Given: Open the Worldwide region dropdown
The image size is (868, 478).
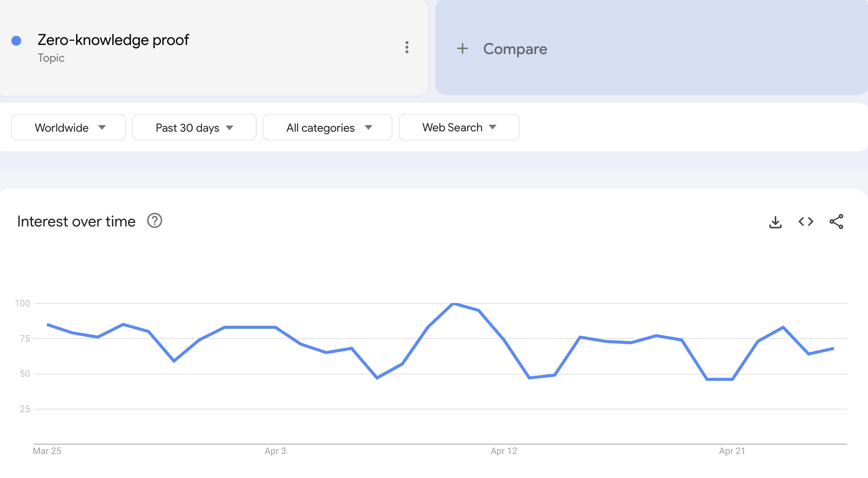Looking at the screenshot, I should (x=69, y=127).
